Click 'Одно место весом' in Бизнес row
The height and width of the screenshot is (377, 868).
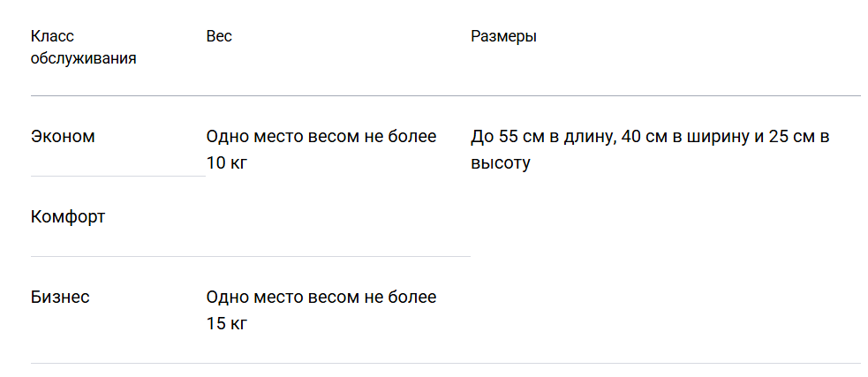click(x=283, y=298)
